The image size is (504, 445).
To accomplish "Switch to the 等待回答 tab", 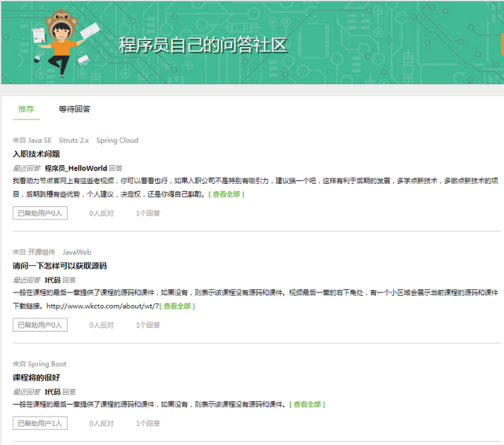I will [74, 109].
